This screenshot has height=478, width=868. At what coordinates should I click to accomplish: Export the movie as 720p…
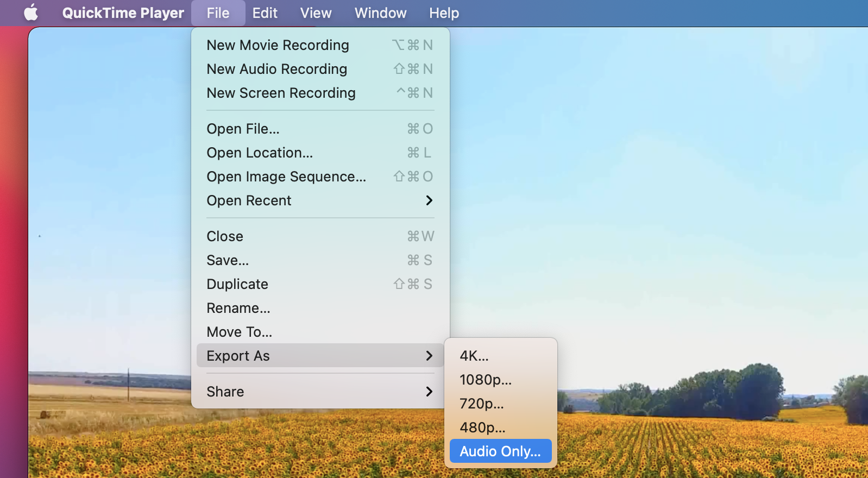click(501, 404)
